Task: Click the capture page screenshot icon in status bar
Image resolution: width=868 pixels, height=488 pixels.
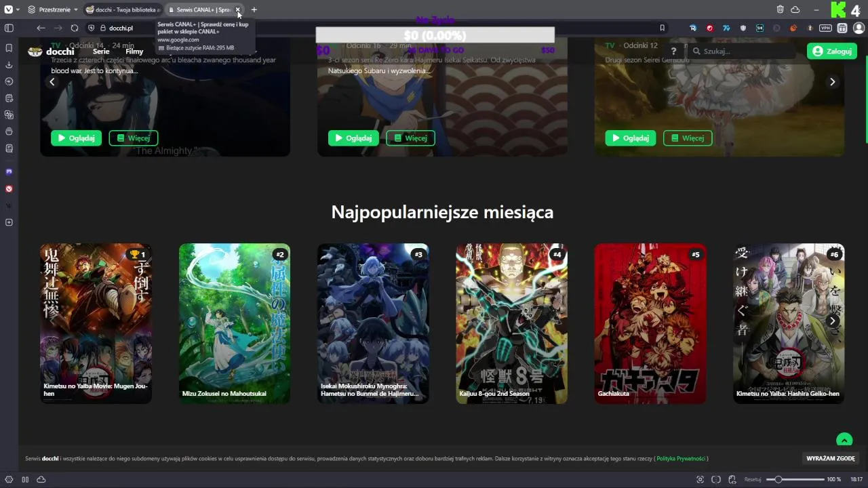Action: point(700,479)
